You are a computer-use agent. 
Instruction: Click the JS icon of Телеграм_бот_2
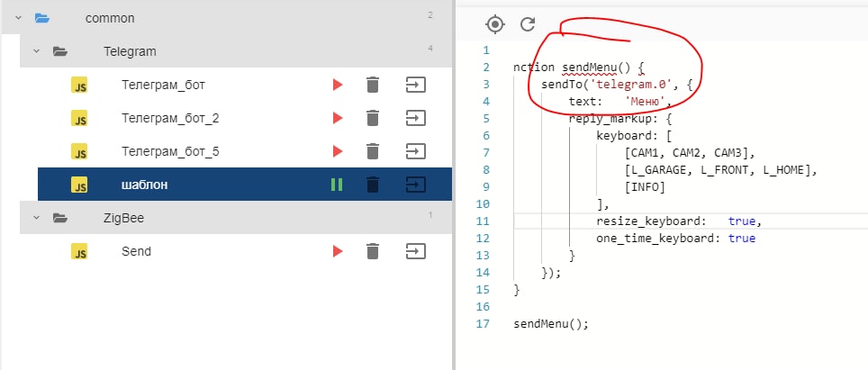tap(79, 118)
